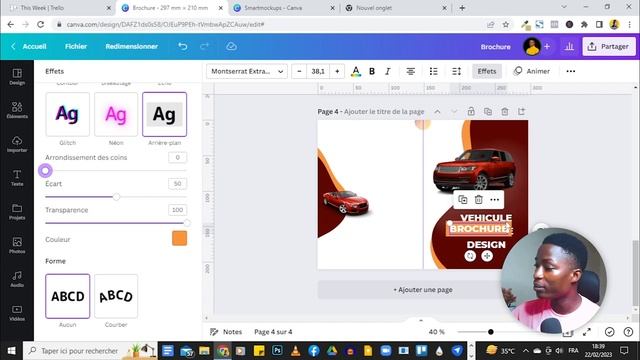Open the help question mark icon
Image resolution: width=640 pixels, height=360 pixels.
click(628, 332)
